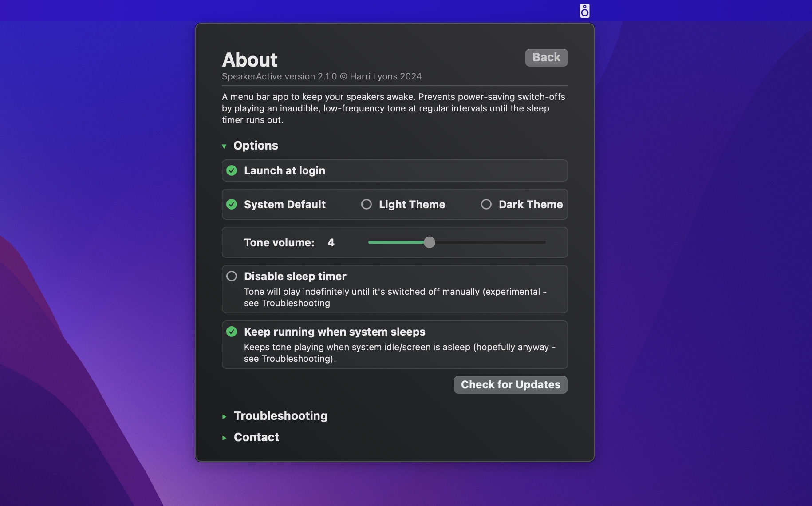Click the Check for Updates button
The height and width of the screenshot is (506, 812).
(x=510, y=385)
